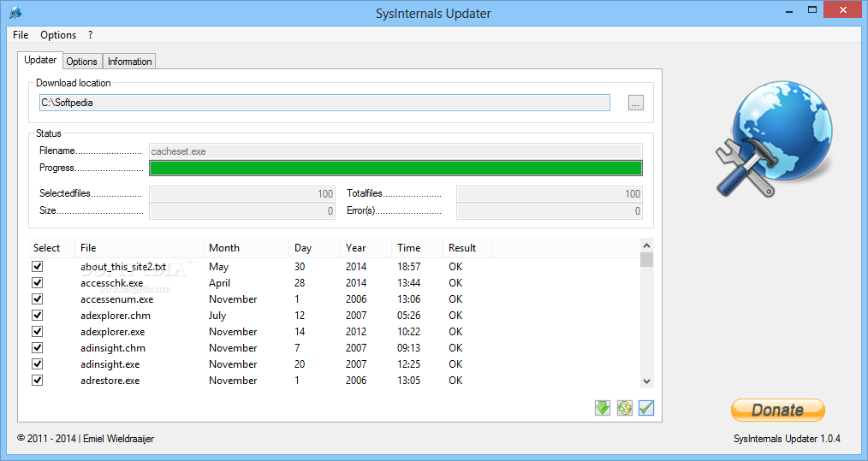The image size is (868, 461).
Task: Click the Download location path field
Action: (x=324, y=103)
